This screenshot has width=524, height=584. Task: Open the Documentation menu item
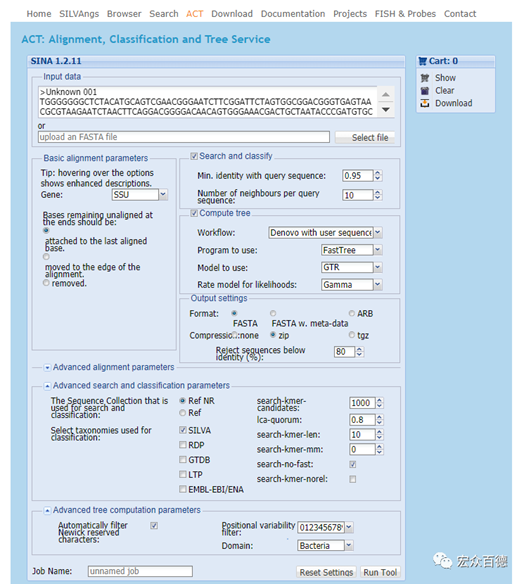[293, 14]
